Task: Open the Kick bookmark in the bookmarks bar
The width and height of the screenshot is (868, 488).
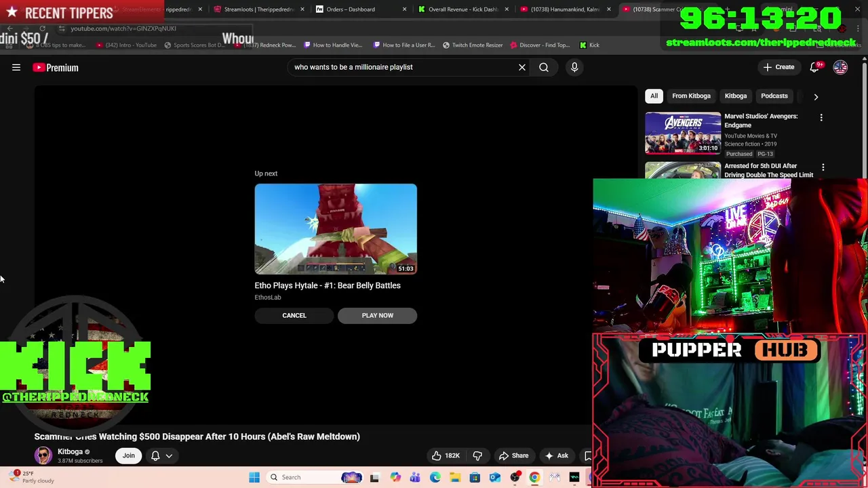Action: pos(589,45)
